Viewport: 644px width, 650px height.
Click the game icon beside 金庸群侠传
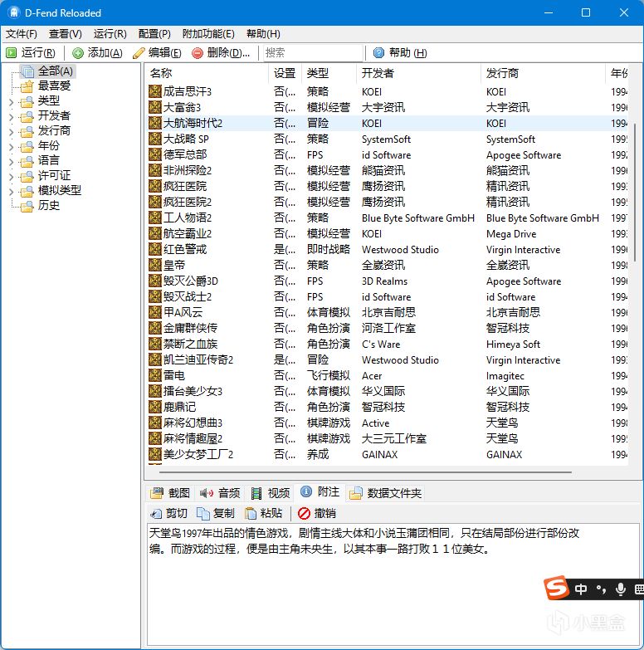pos(155,328)
